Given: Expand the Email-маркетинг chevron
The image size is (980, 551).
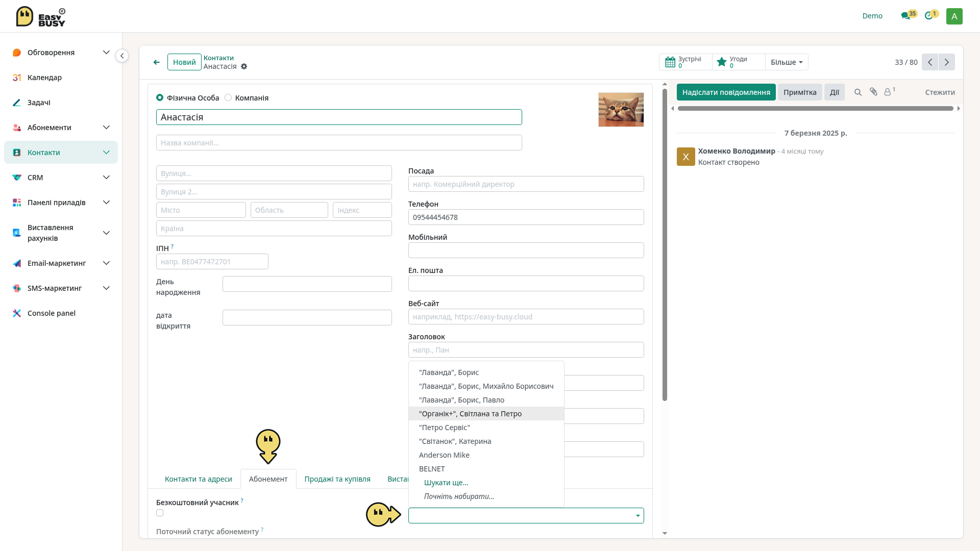Looking at the screenshot, I should [x=106, y=263].
